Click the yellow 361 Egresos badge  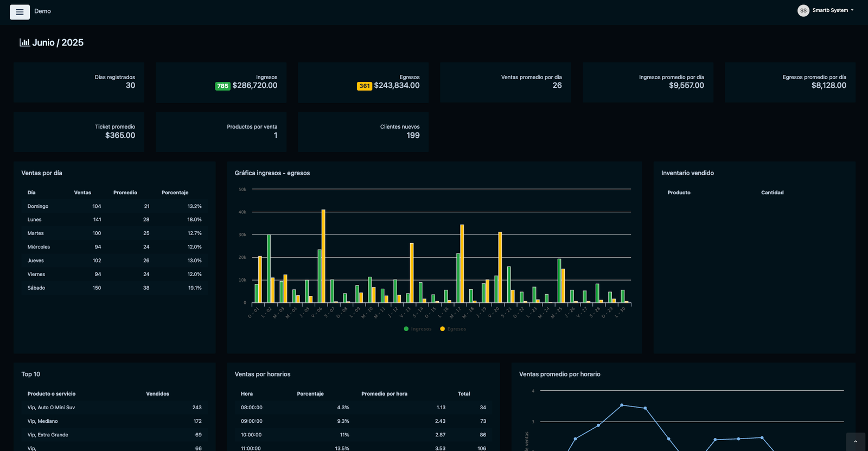[365, 86]
